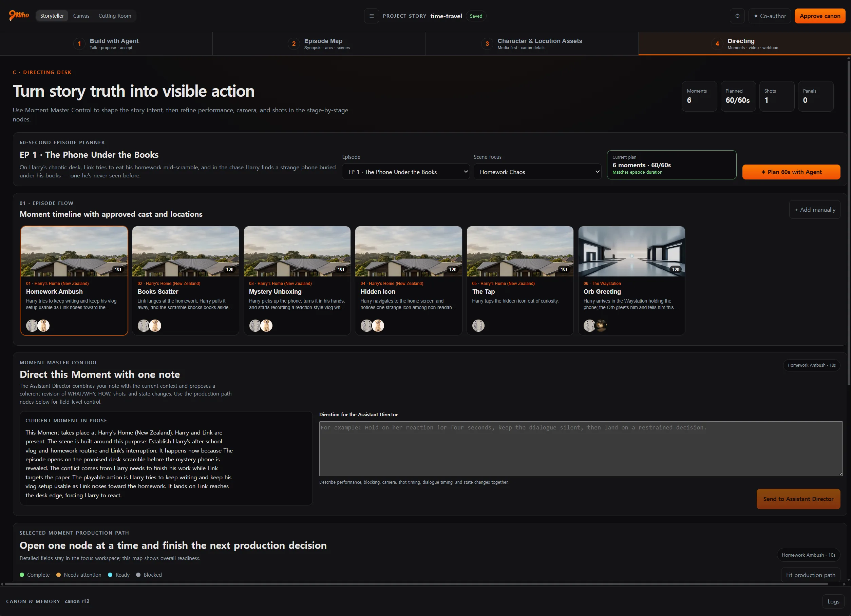This screenshot has height=616, width=851.
Task: Click Plan 60s with Agent
Action: 791,172
